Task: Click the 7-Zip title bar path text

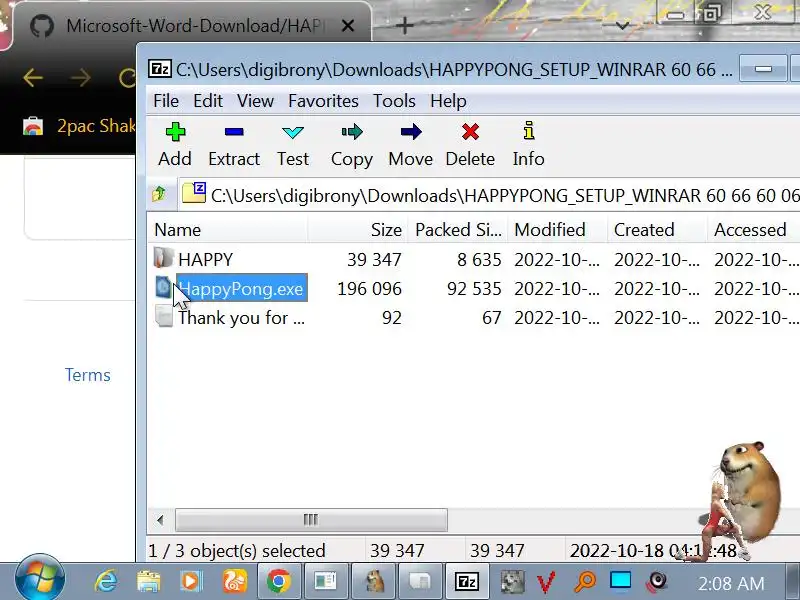Action: [454, 69]
